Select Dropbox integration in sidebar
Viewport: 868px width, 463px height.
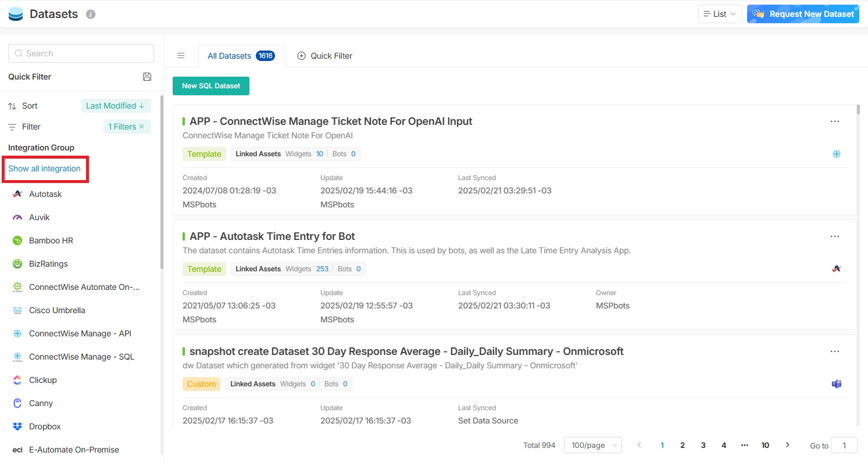(45, 426)
